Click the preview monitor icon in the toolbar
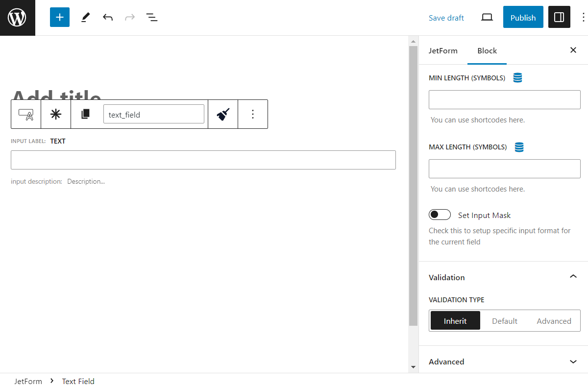Screen dimensions: 588x386 pos(487,17)
